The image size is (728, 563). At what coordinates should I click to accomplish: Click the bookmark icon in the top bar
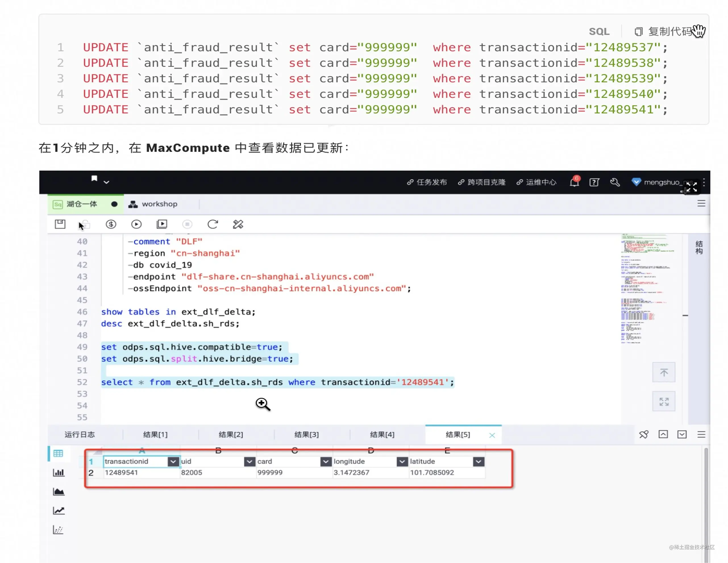(94, 179)
